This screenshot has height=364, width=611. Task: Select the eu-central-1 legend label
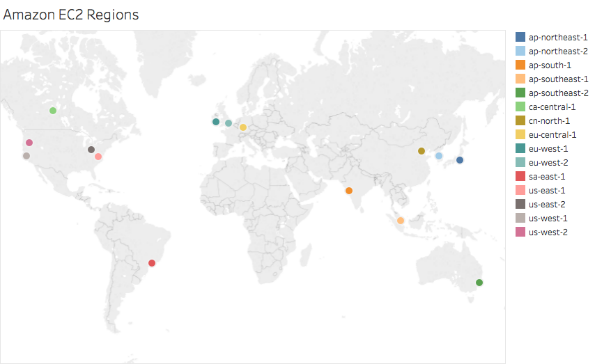tap(552, 135)
